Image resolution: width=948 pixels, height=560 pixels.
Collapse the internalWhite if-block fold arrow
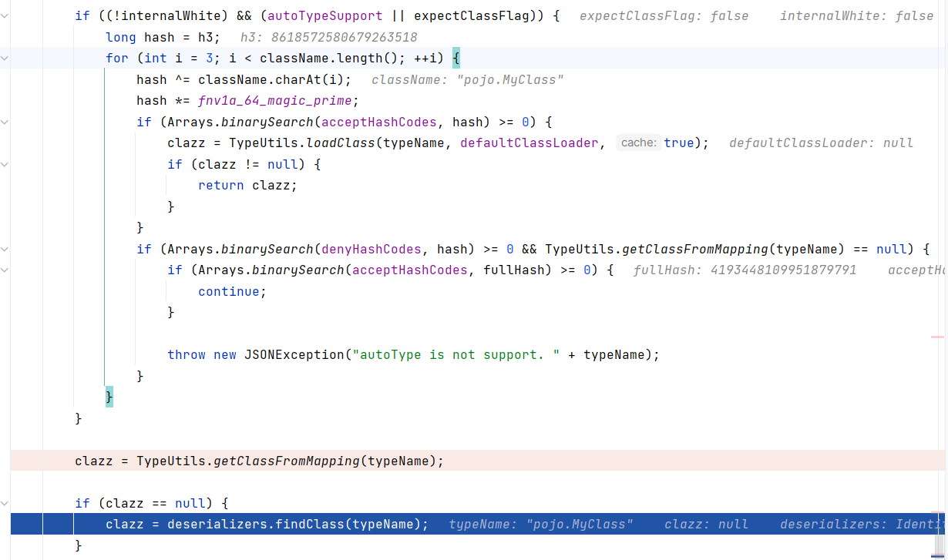(x=5, y=16)
